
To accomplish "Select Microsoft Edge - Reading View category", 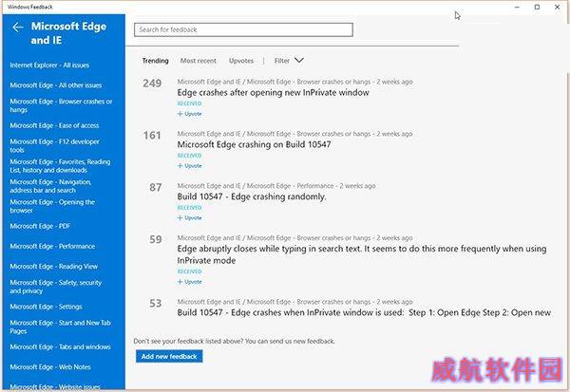I will click(54, 267).
